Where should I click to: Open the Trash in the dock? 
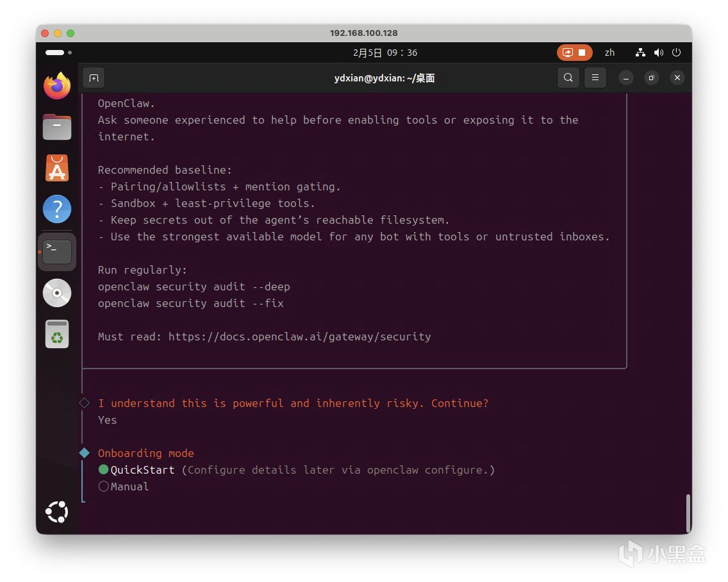point(57,335)
